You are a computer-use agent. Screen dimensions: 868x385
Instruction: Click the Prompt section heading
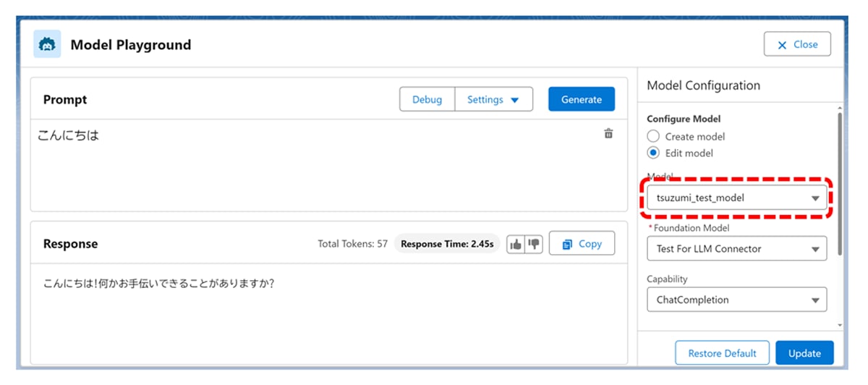coord(65,100)
